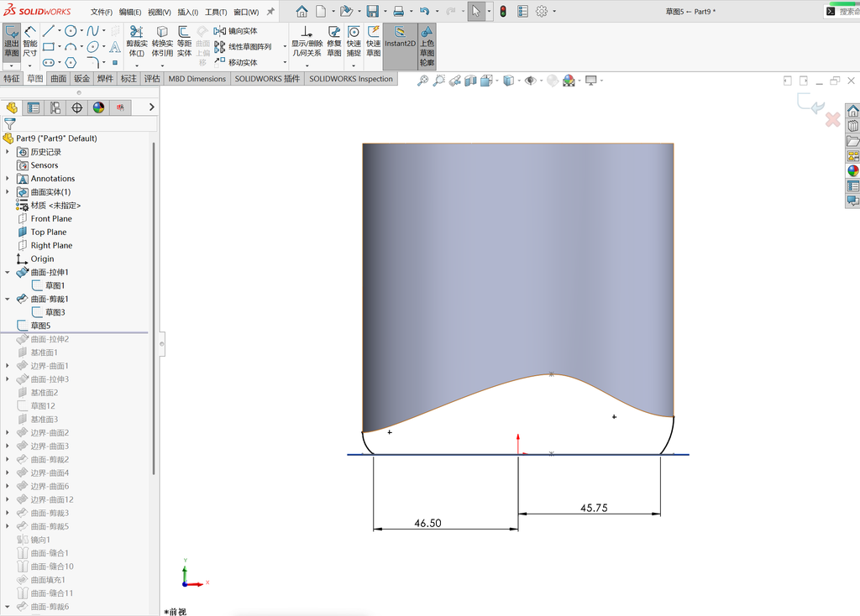Toggle Shaded Sketch Contours (上色草图轮廓)
Viewport: 860px width, 616px height.
coord(427,46)
